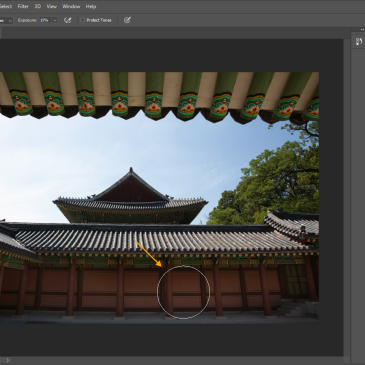The image size is (365, 365).
Task: Click the dock grip above History icon
Action: pos(359,34)
